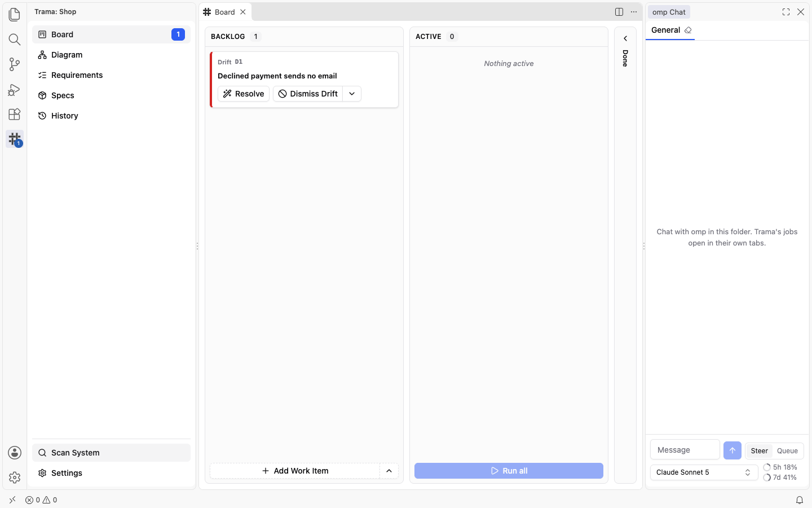This screenshot has height=508, width=812.
Task: Split the editor with the layout icon
Action: (x=619, y=12)
